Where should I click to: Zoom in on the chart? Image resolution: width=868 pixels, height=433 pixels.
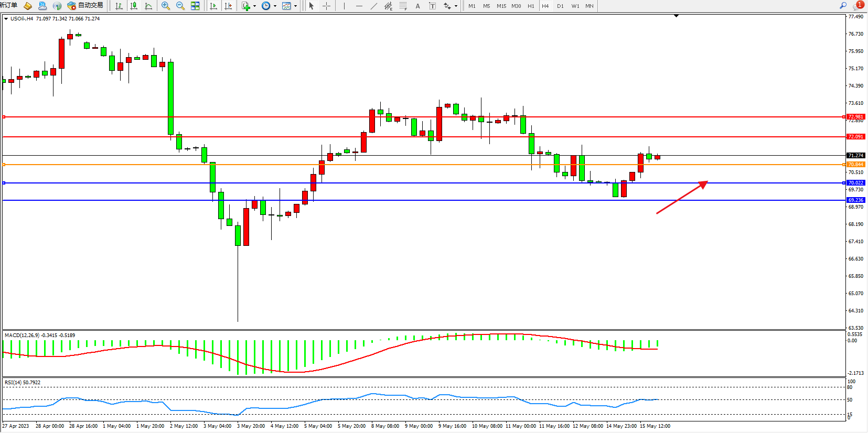166,6
